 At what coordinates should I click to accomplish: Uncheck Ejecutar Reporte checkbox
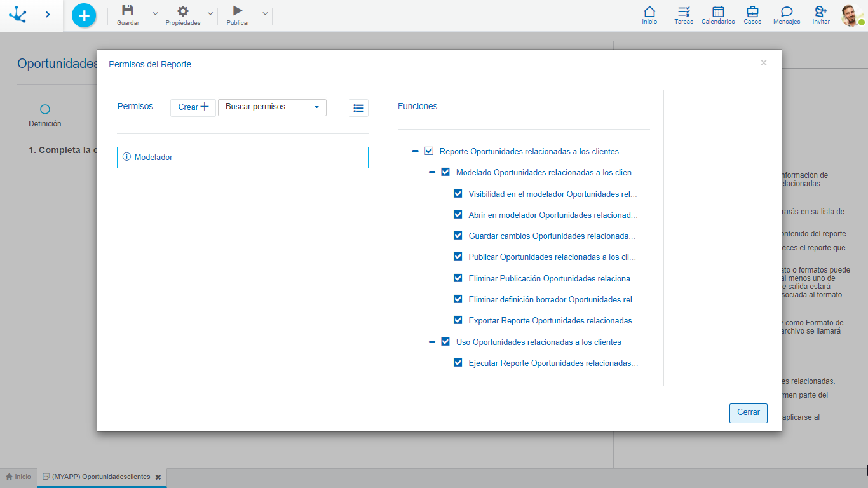point(458,363)
